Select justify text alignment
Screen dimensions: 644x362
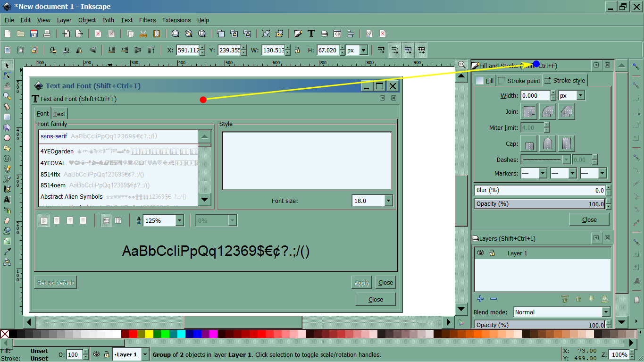click(83, 220)
